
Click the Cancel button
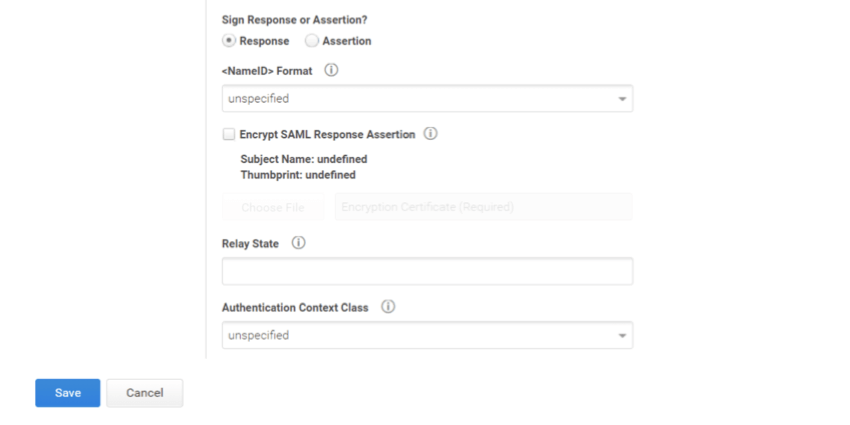[144, 393]
